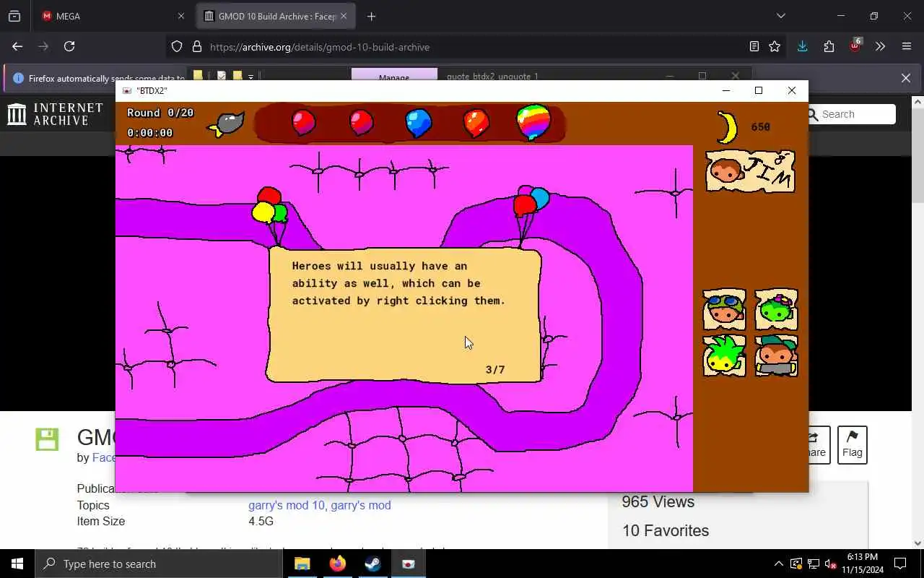Image resolution: width=924 pixels, height=578 pixels.
Task: Click the grey bird icon in game header
Action: [227, 124]
